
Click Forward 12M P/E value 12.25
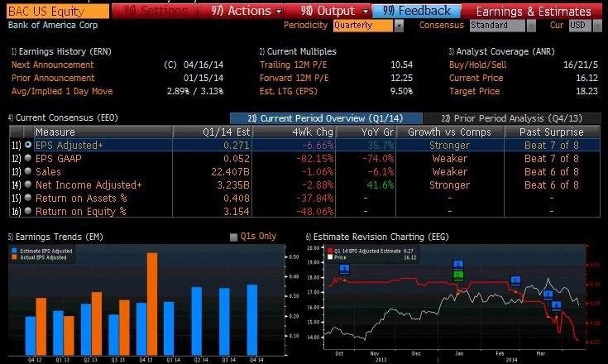(x=402, y=78)
